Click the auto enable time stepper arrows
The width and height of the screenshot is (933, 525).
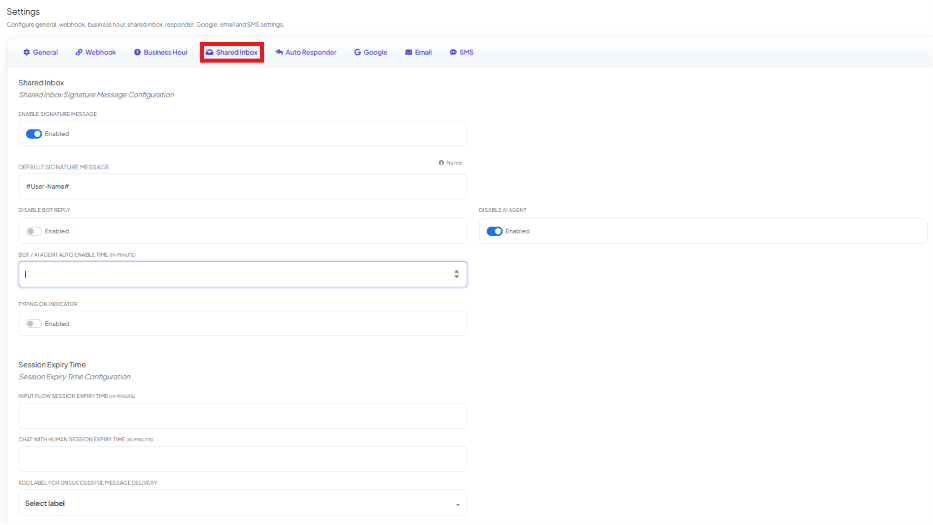456,274
